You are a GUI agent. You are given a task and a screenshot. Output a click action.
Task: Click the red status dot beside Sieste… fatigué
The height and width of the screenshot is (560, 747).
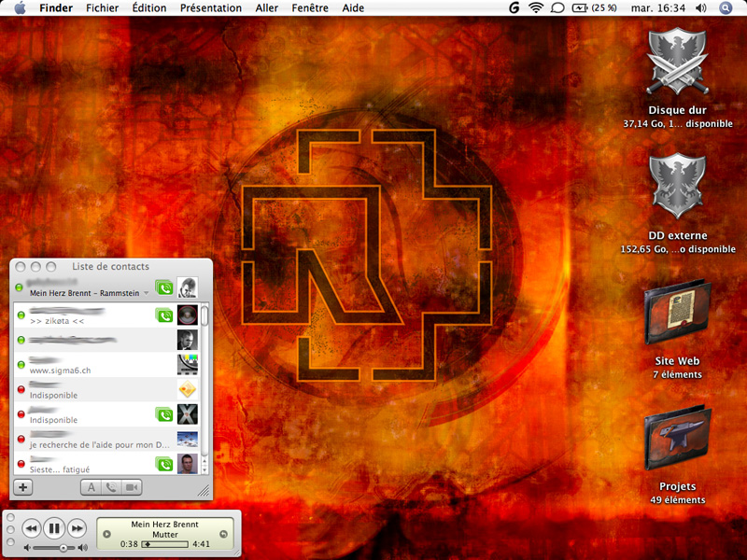point(21,464)
